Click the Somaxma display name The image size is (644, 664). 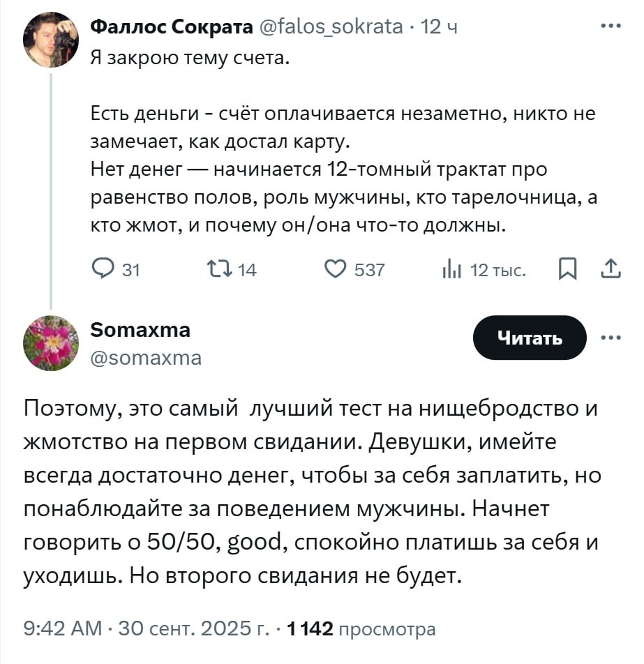[x=140, y=329]
